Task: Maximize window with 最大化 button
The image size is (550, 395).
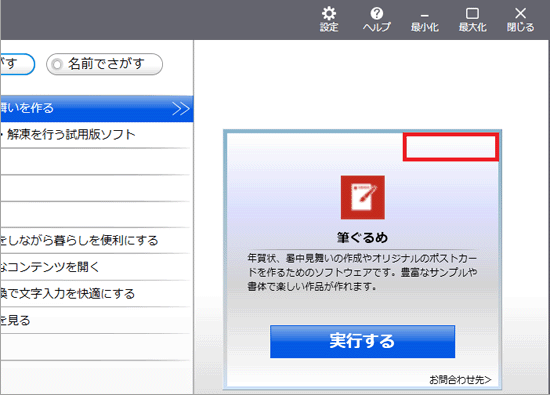Action: [472, 20]
